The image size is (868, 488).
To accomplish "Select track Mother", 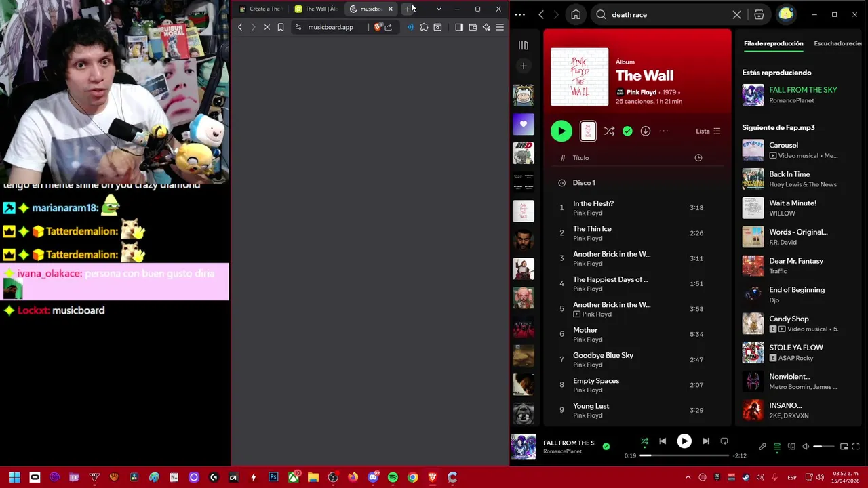I will [x=637, y=334].
